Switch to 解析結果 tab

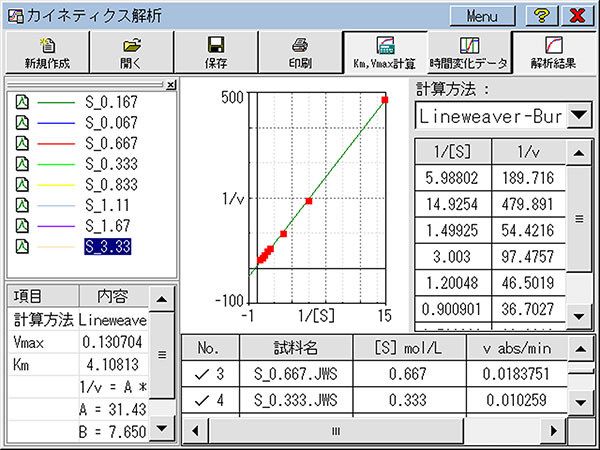pos(553,53)
